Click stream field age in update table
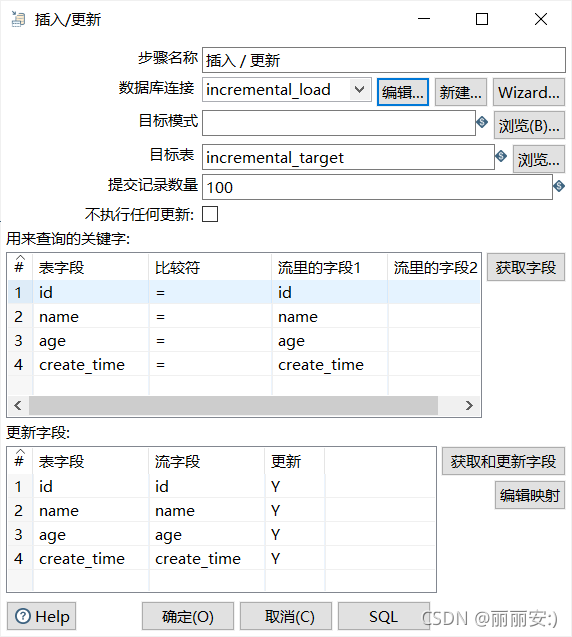Screen dimensions: 572x637 [207, 534]
